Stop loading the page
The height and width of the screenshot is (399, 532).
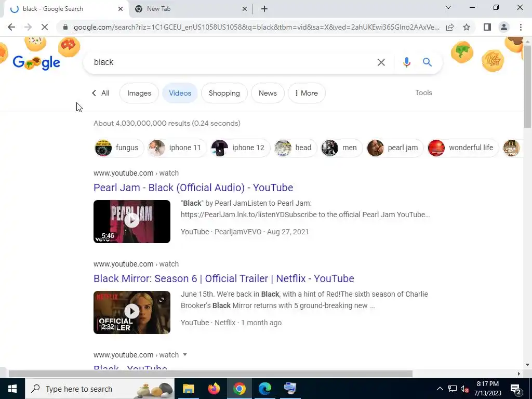[x=45, y=27]
